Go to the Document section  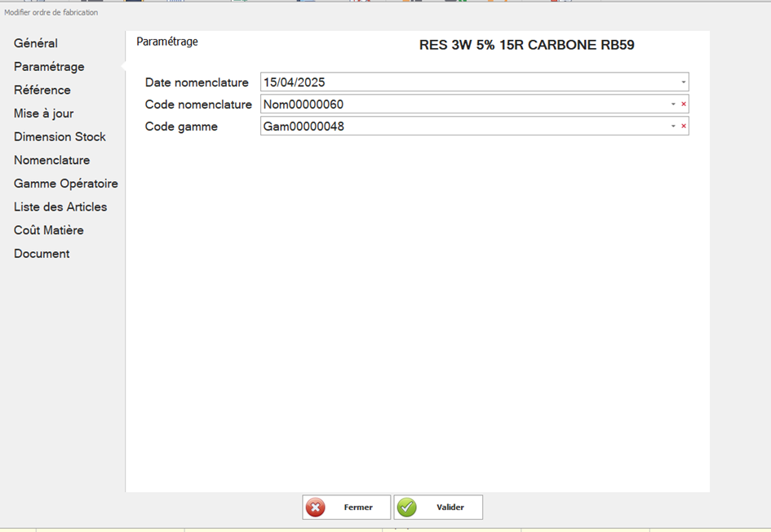[42, 254]
